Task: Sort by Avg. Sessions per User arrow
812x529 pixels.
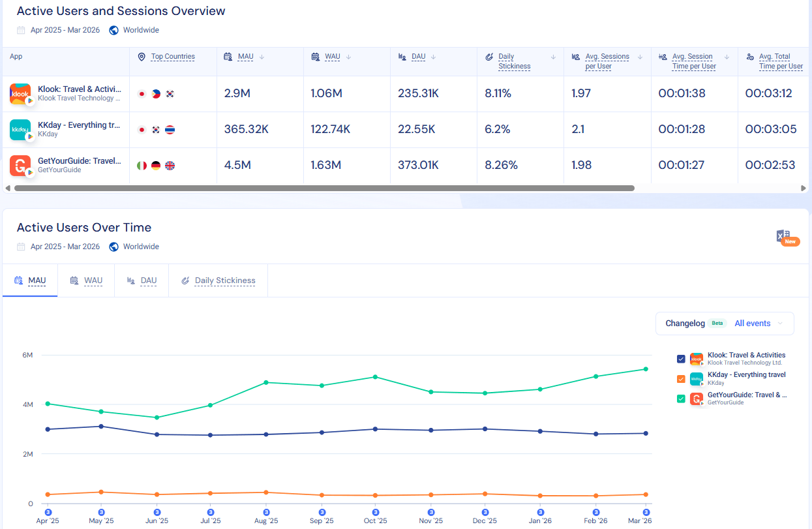Action: click(640, 57)
